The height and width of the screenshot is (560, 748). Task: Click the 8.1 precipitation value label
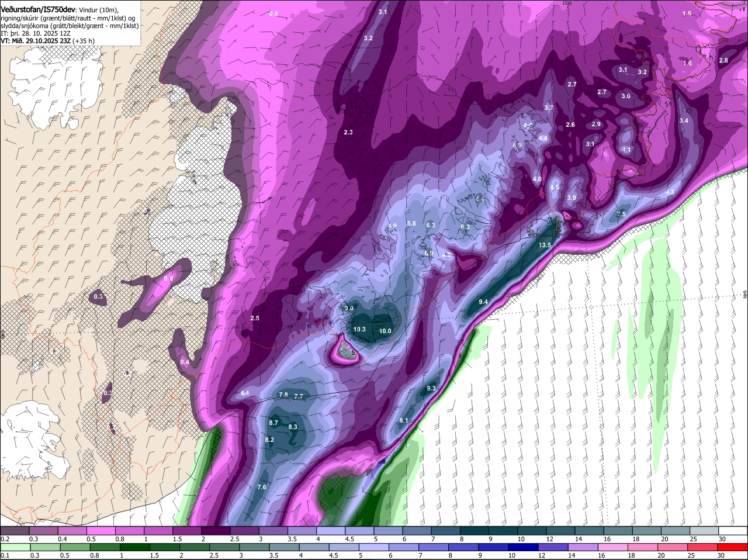(404, 420)
